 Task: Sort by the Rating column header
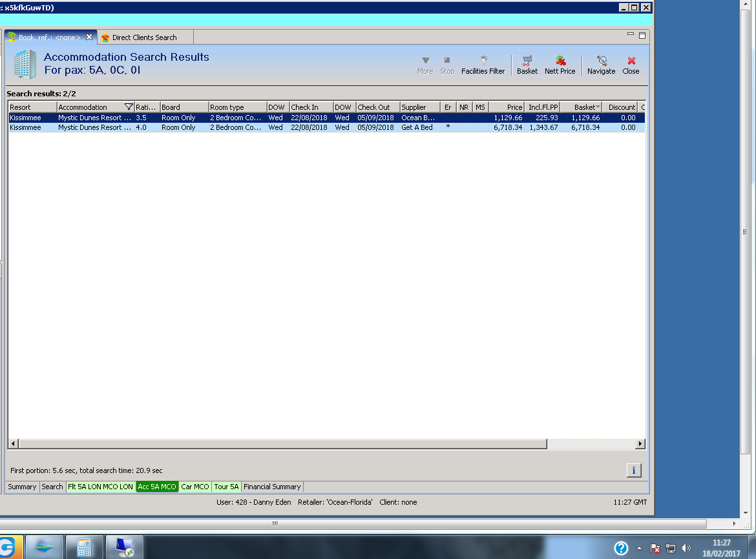coord(147,107)
